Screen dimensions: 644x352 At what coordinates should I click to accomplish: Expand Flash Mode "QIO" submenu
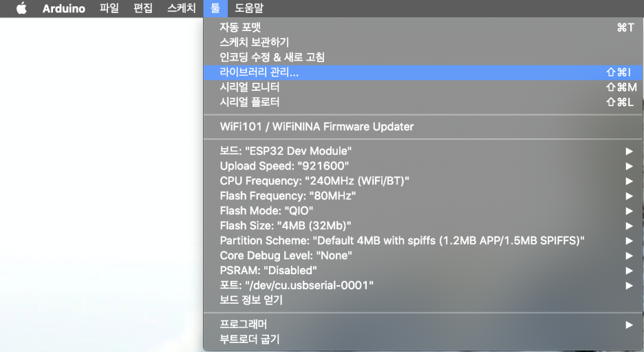point(423,211)
